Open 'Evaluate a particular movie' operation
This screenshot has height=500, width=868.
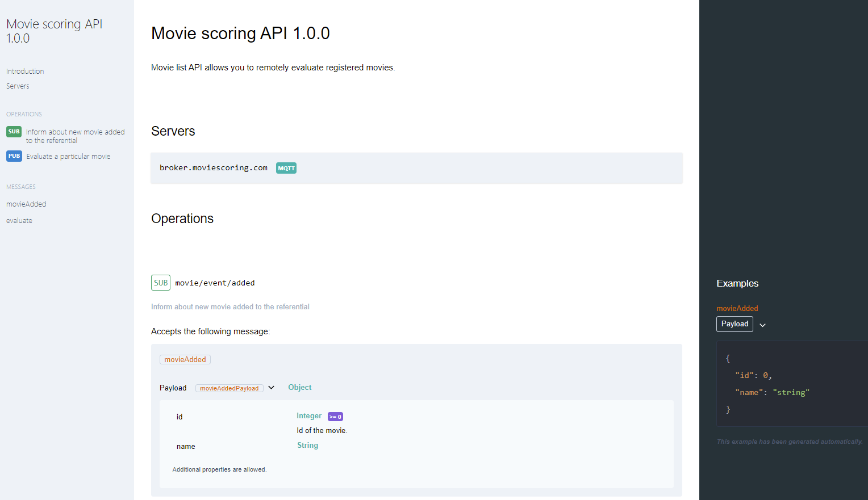(68, 157)
